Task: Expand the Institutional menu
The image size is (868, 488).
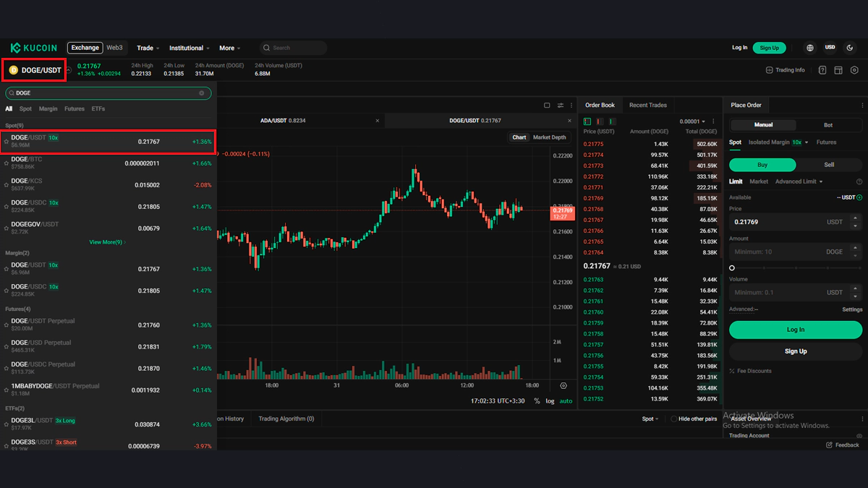Action: [x=190, y=48]
